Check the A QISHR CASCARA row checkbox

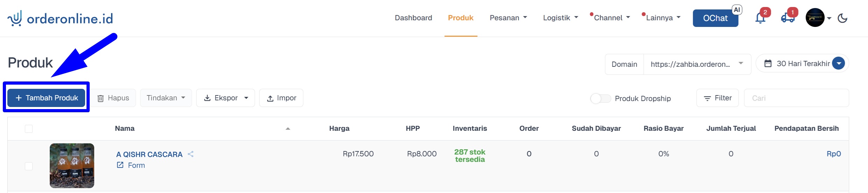(29, 166)
